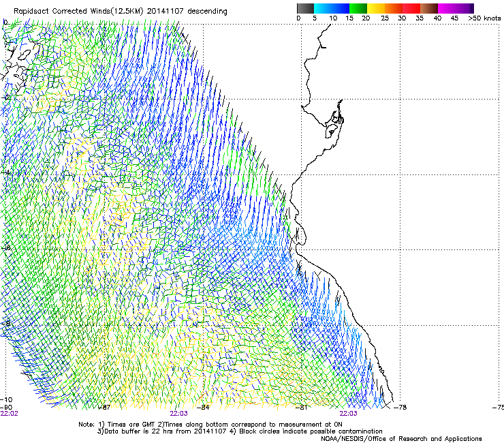This screenshot has width=504, height=443.
Task: Click the "-2" latitude axis label
Action: (x=6, y=97)
